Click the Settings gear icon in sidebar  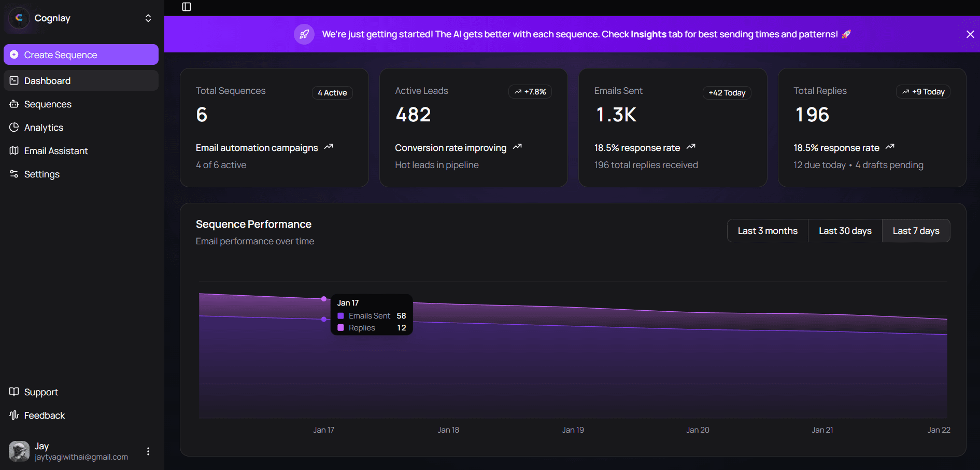[x=14, y=174]
